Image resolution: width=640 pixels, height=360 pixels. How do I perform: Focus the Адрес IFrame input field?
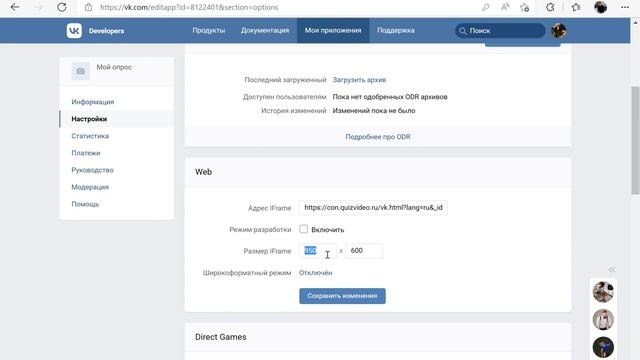373,208
